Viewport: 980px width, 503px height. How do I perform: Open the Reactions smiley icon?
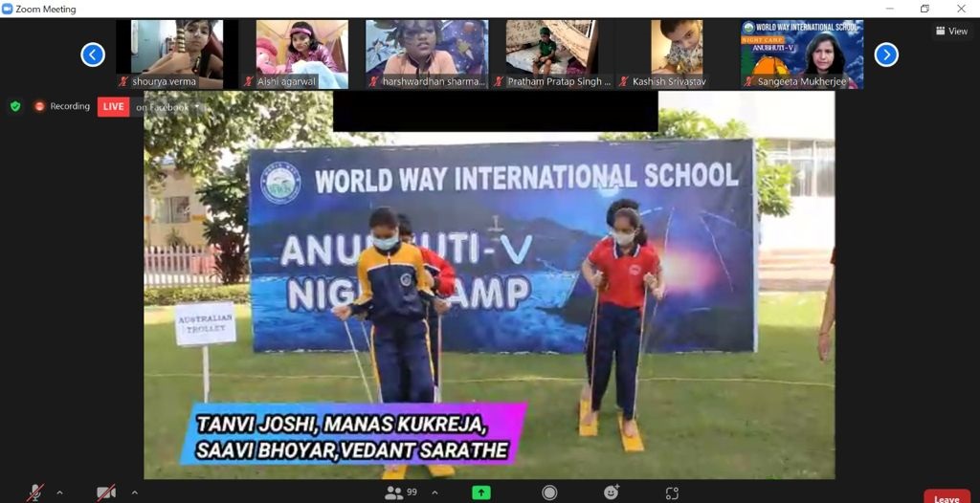612,492
